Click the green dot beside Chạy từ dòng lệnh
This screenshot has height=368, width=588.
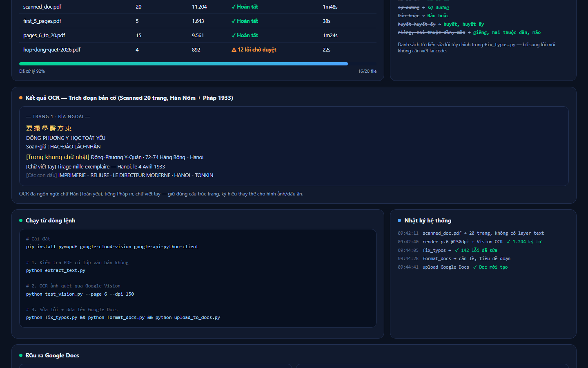tap(21, 220)
